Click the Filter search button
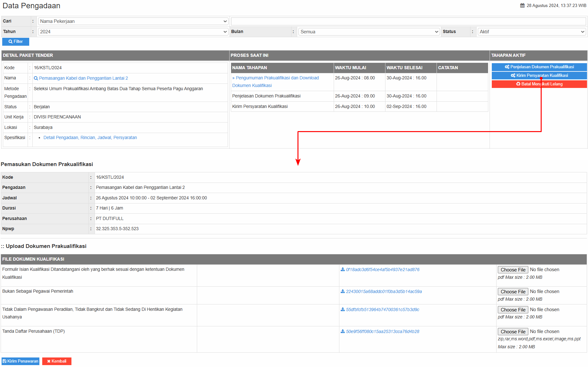588x367 pixels. point(16,42)
